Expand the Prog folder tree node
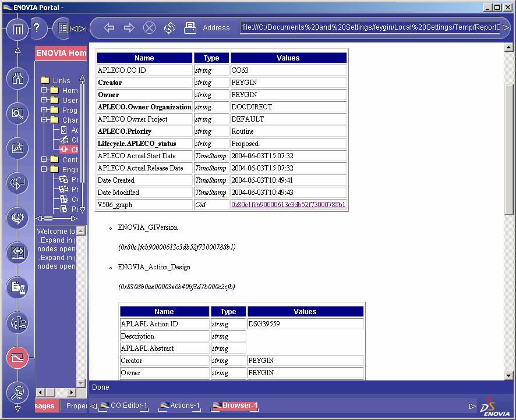516x420 pixels. tap(44, 109)
